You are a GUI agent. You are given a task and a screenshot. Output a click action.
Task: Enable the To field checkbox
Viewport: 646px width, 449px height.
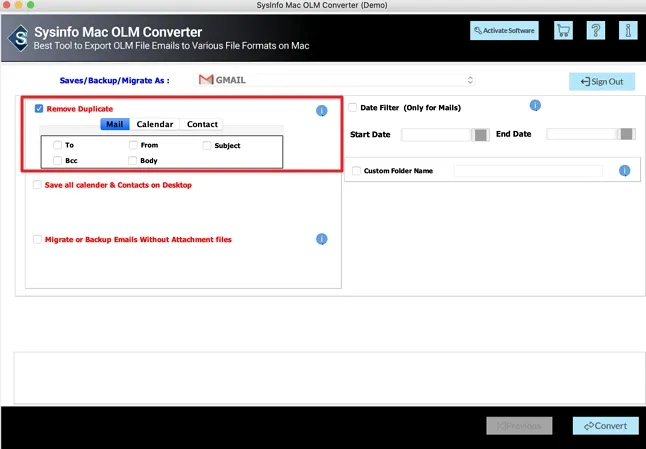click(57, 145)
